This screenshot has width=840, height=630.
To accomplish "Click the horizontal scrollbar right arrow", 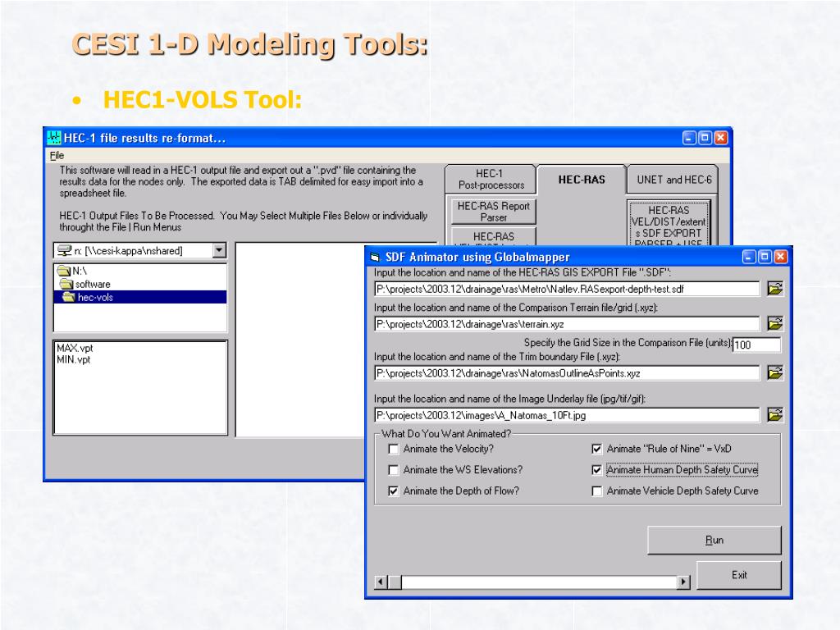I will point(683,582).
